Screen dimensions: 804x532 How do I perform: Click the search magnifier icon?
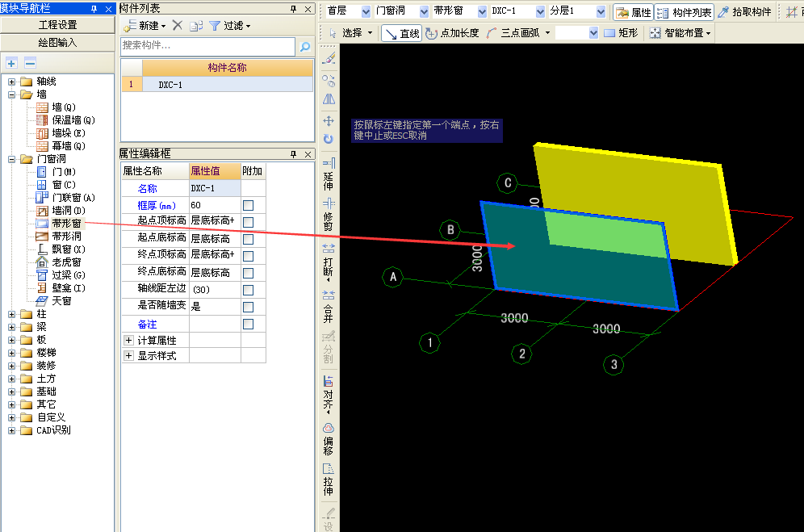[305, 47]
